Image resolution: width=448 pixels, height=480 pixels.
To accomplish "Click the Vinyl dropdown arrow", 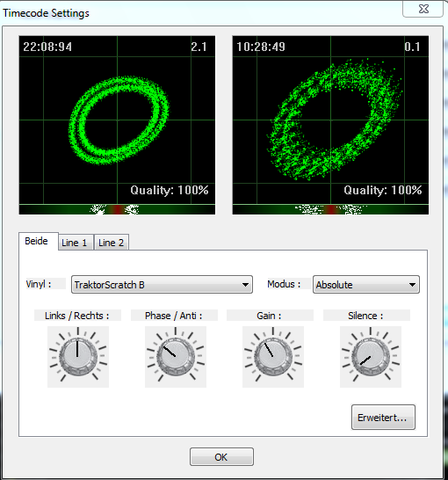I will [x=245, y=285].
